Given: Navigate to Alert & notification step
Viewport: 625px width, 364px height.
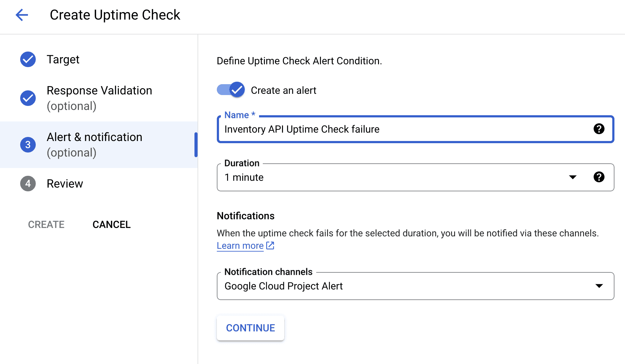Looking at the screenshot, I should point(95,144).
